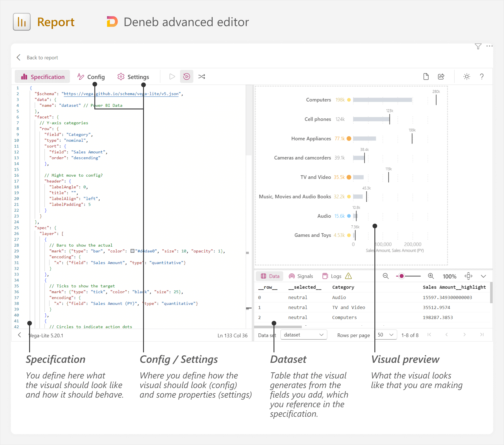Click the Back to report arrow icon
The image size is (504, 445).
point(18,57)
